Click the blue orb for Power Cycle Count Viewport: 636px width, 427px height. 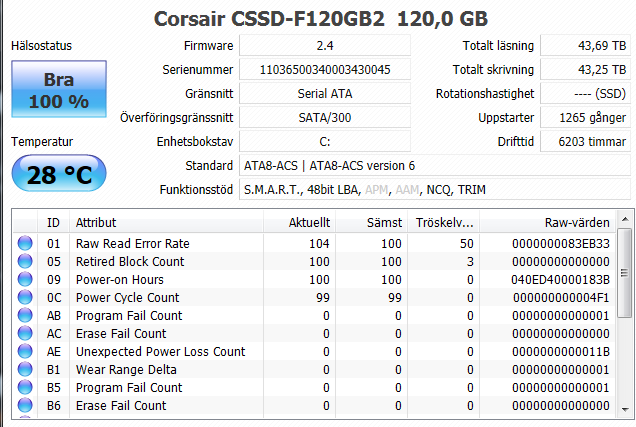(x=25, y=297)
